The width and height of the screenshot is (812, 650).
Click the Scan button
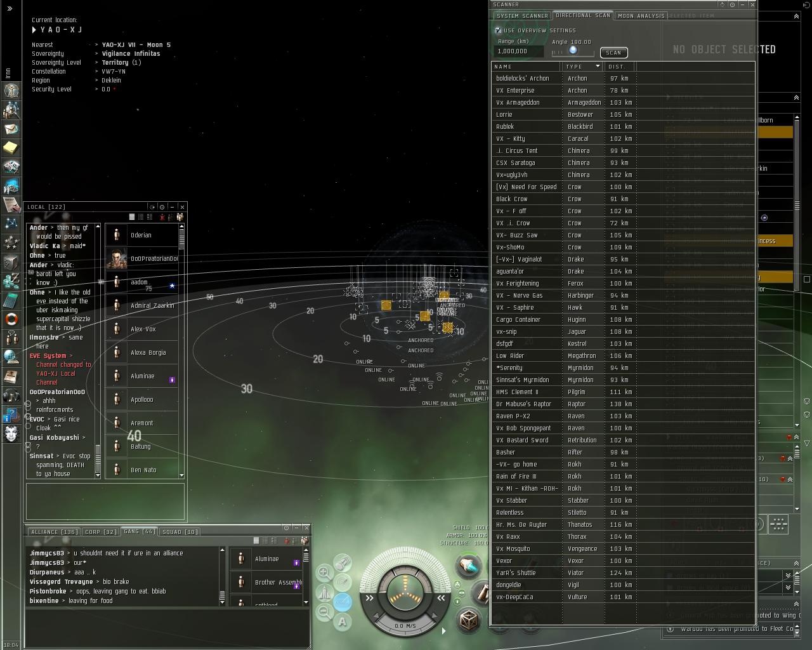pyautogui.click(x=613, y=53)
